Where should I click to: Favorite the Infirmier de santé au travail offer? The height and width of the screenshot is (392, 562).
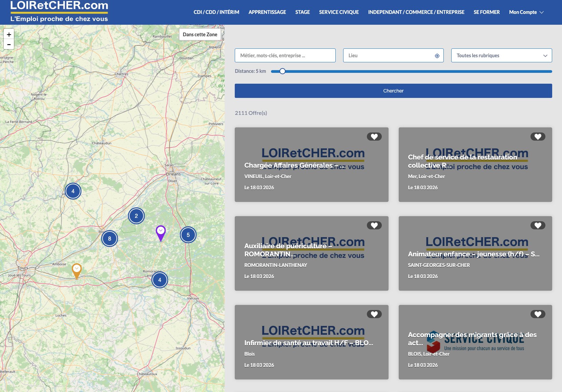tap(374, 314)
